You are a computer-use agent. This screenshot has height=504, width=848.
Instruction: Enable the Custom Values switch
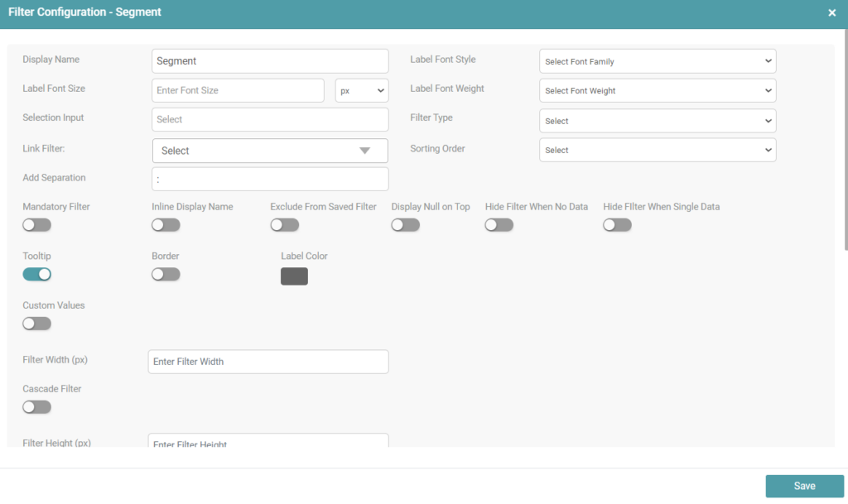coord(36,324)
